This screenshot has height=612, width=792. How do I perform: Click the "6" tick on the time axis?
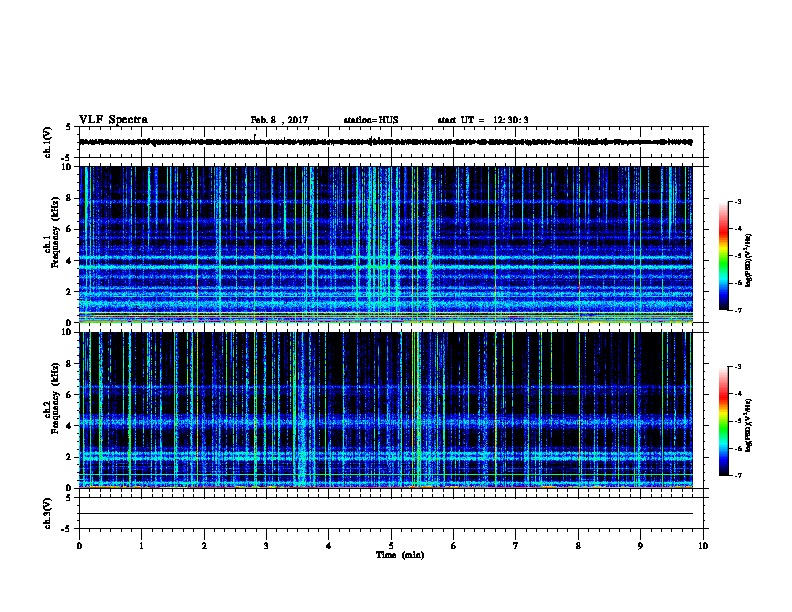point(454,546)
